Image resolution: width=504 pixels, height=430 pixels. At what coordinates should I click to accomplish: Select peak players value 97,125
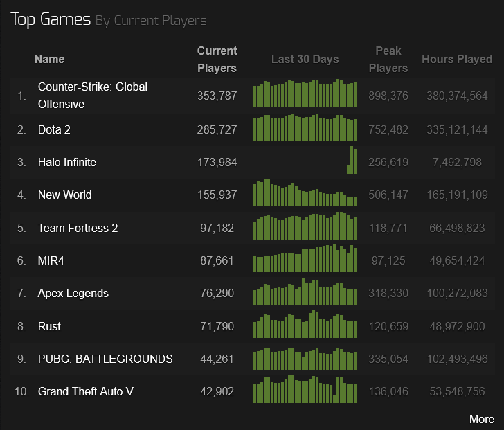point(388,260)
